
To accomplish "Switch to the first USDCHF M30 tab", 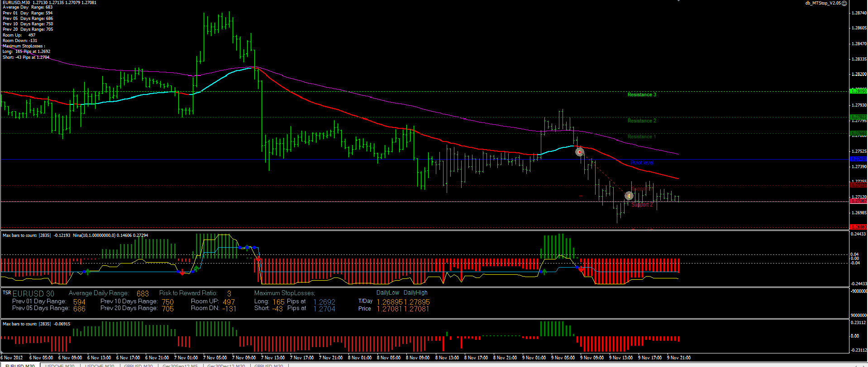I will tap(60, 365).
